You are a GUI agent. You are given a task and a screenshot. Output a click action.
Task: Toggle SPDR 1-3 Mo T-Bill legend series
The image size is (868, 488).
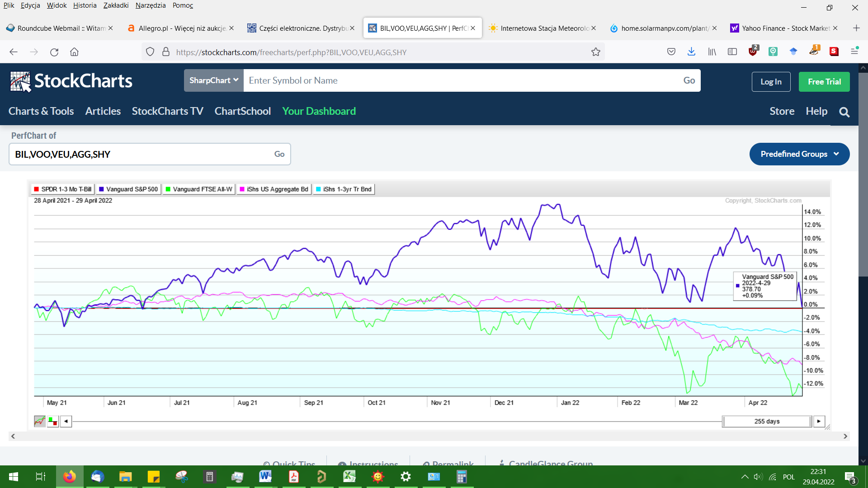[x=62, y=189]
